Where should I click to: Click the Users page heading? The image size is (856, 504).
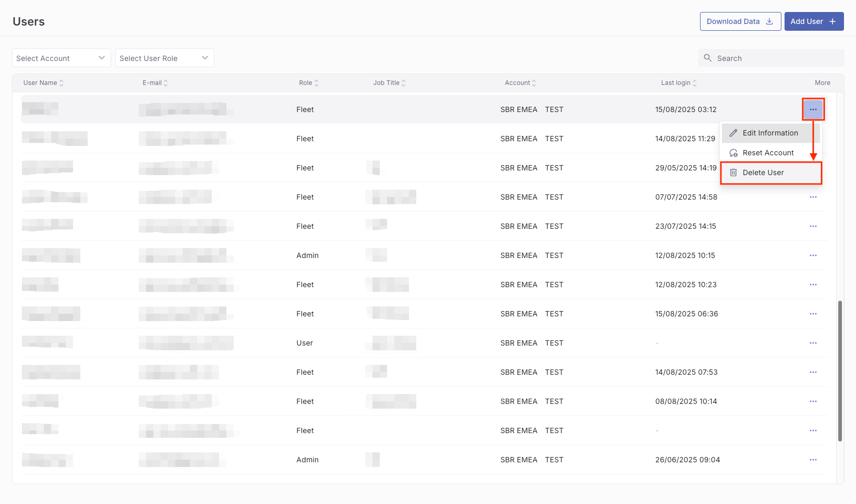(x=29, y=21)
